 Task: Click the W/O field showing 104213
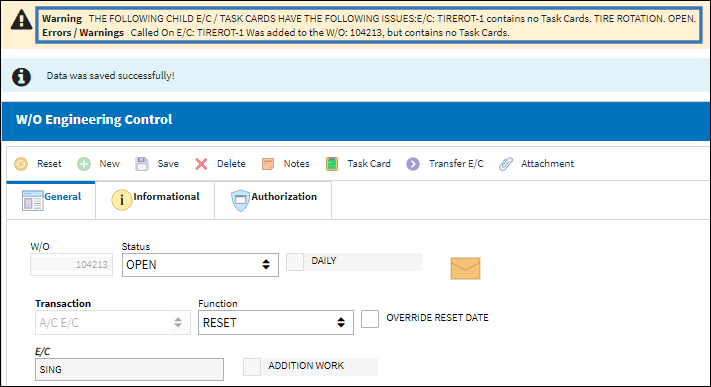pos(71,265)
